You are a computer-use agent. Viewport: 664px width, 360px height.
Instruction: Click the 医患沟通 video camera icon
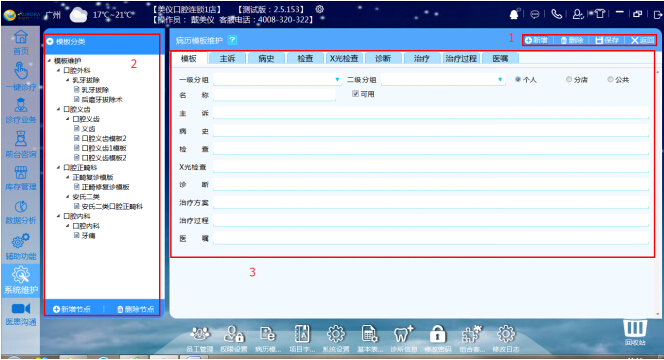(x=21, y=308)
